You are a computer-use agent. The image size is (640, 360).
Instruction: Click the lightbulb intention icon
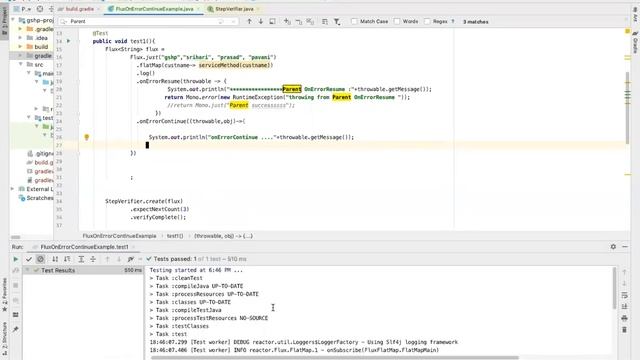(x=87, y=138)
